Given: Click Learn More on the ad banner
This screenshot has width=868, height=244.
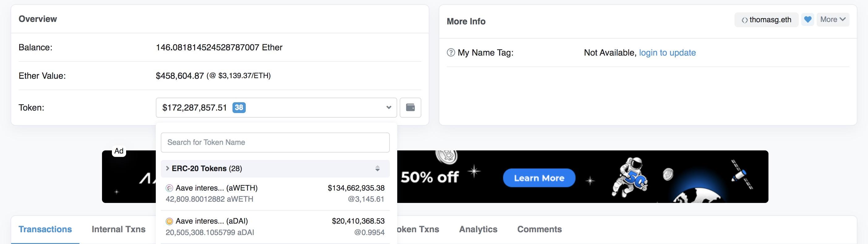Looking at the screenshot, I should [x=539, y=178].
